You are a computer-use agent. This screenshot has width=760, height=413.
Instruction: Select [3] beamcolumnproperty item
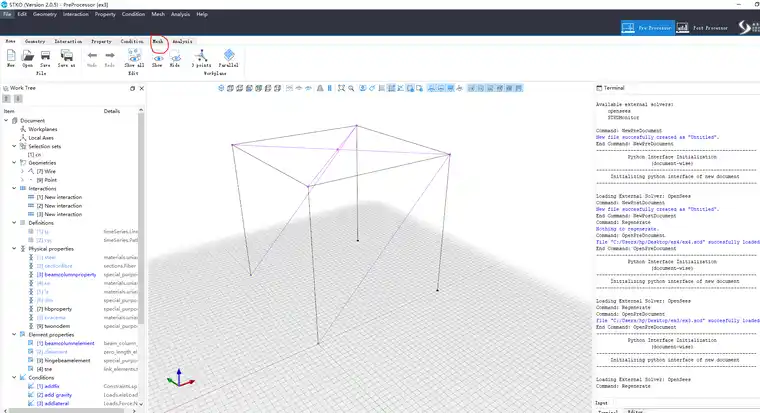point(66,274)
